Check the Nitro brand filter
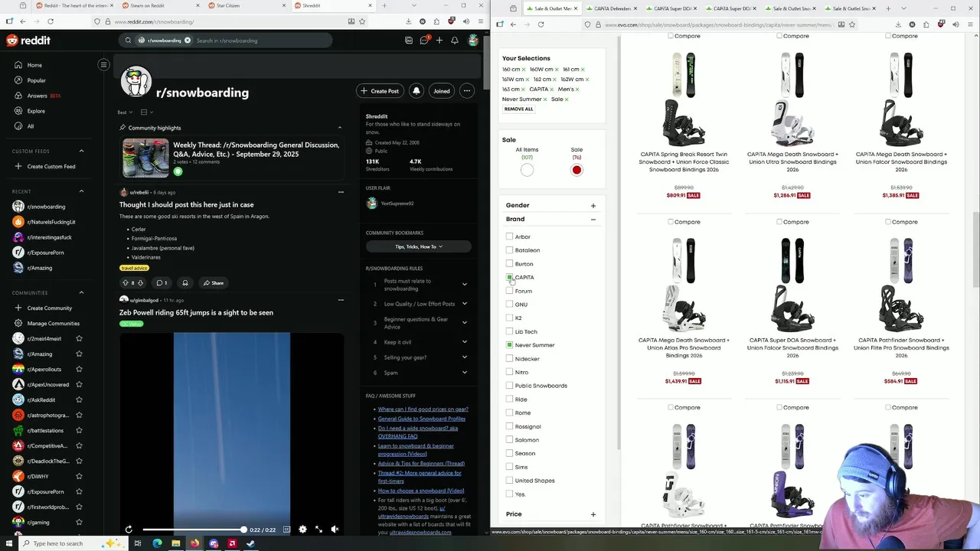This screenshot has width=980, height=551. click(509, 372)
